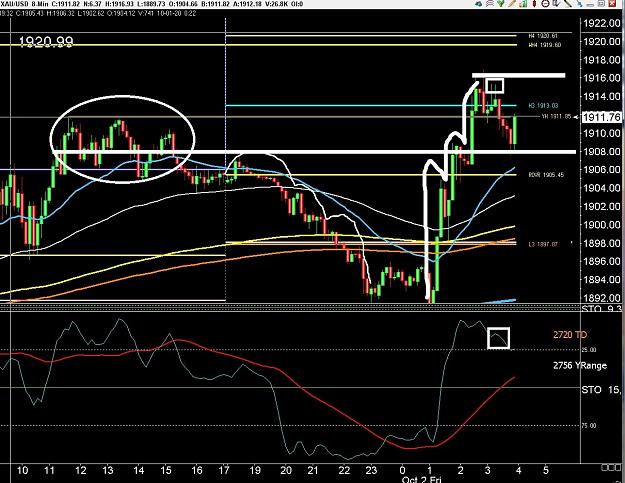Click the H4 1920.61 pivot label
The image size is (625, 483).
click(543, 36)
